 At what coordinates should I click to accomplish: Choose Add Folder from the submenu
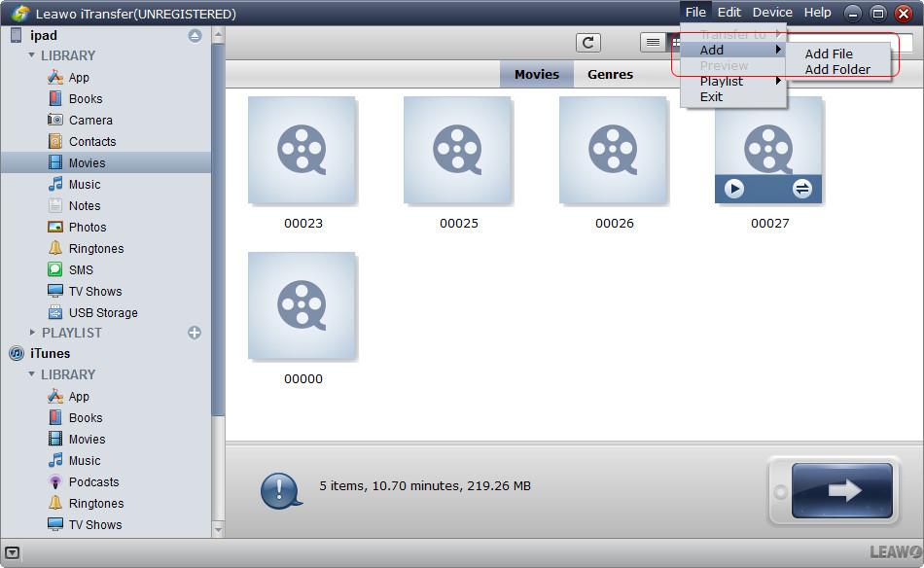tap(837, 69)
